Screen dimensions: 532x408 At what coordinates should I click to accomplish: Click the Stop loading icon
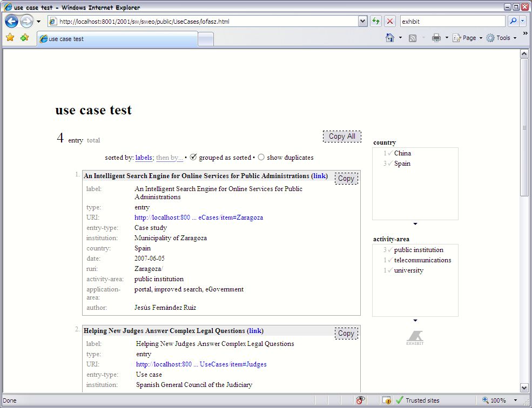(390, 22)
